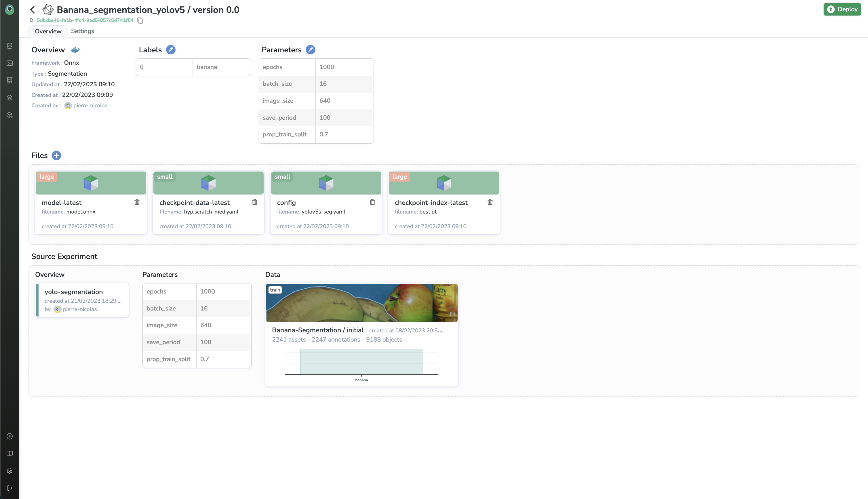Open the datalake icon in sidebar
This screenshot has height=499, width=868.
9,46
